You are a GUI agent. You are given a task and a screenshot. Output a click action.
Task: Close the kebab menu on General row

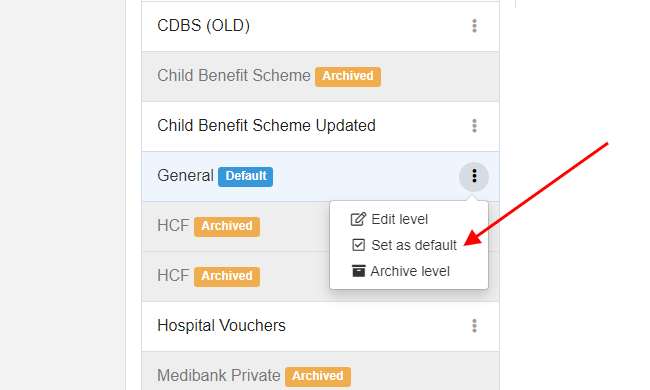[474, 177]
